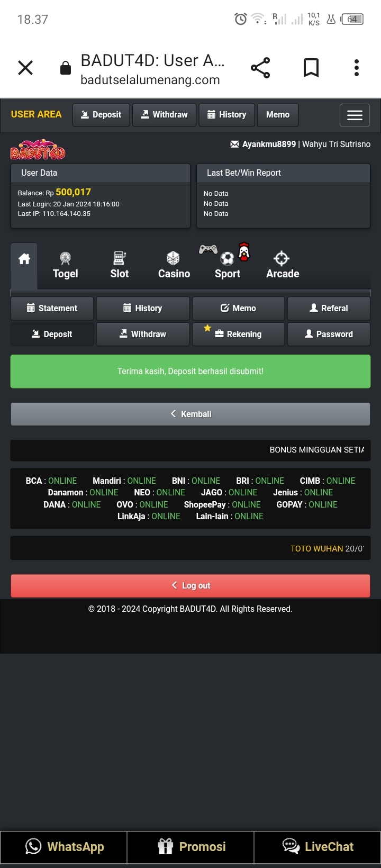Click the BADUT4D logo
This screenshot has height=868, width=381.
pyautogui.click(x=38, y=151)
